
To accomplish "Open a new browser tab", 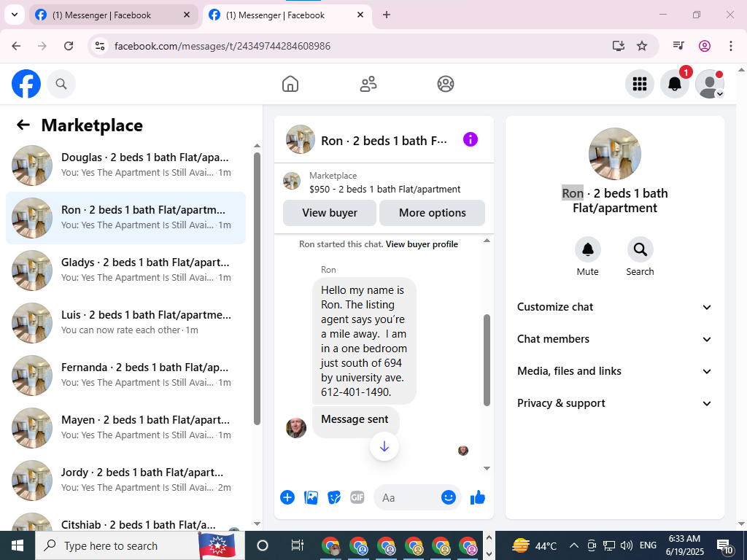I will (387, 15).
